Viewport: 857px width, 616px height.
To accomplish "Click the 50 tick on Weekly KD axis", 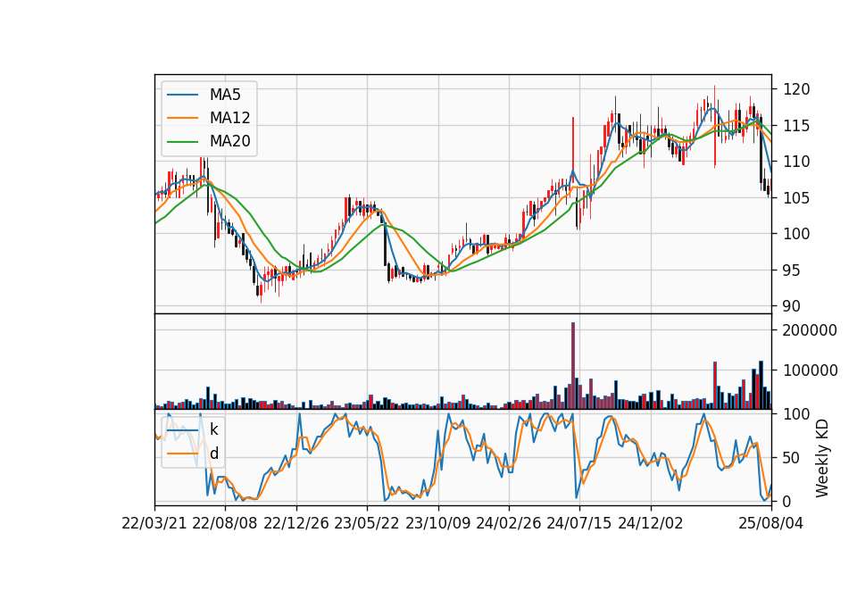I will coord(792,457).
